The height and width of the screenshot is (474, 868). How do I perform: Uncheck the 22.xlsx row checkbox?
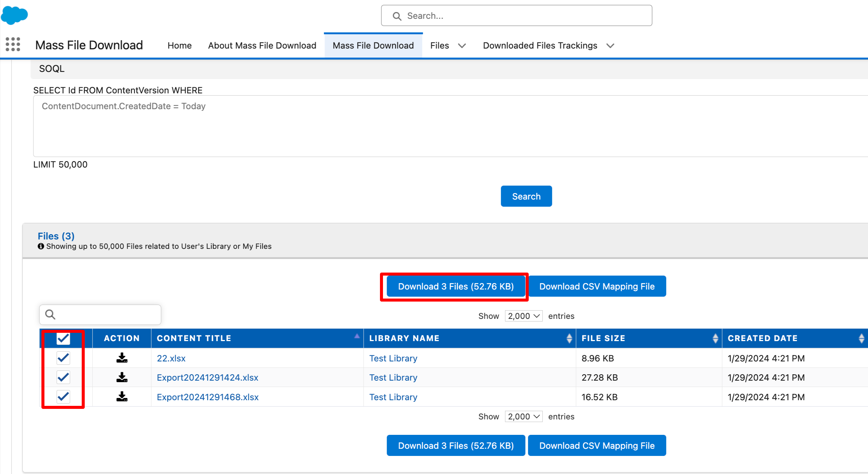(63, 358)
